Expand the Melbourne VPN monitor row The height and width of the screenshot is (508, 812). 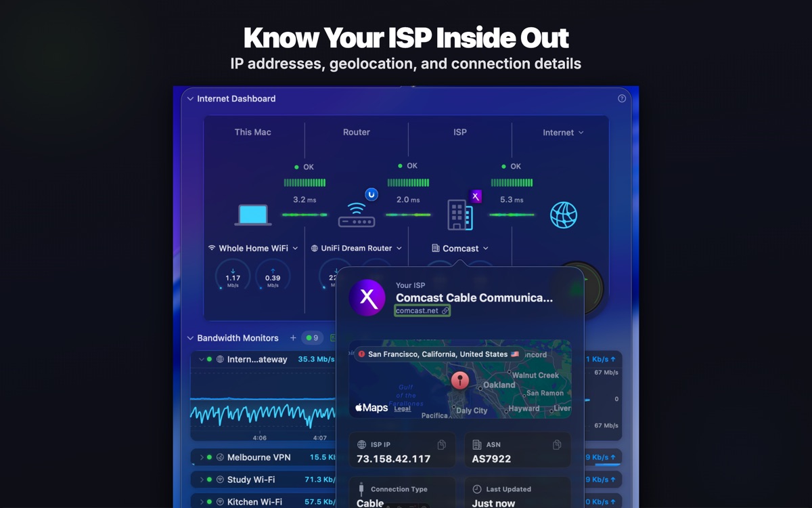click(x=201, y=457)
